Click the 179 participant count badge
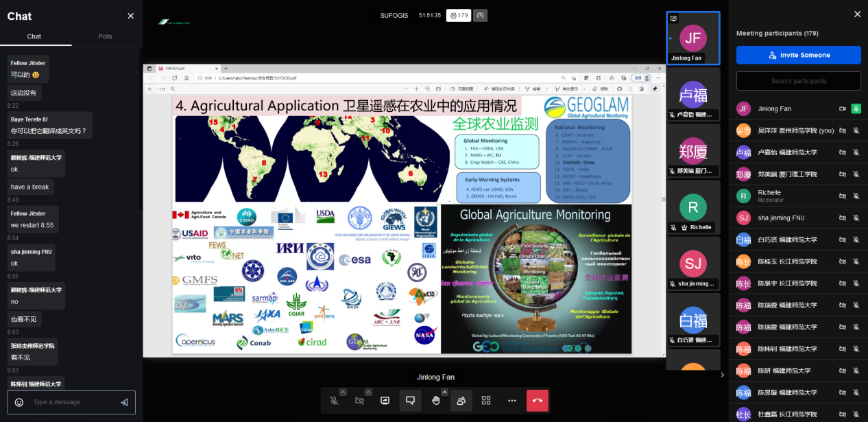The height and width of the screenshot is (422, 868). click(457, 15)
